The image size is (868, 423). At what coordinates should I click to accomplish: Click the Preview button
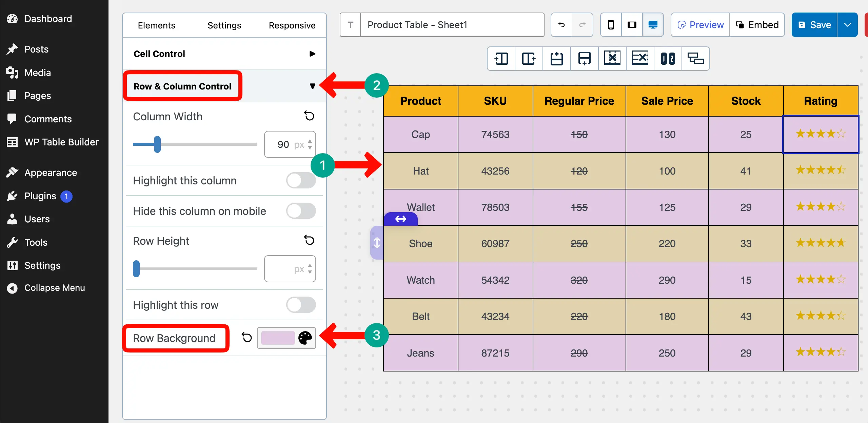699,24
